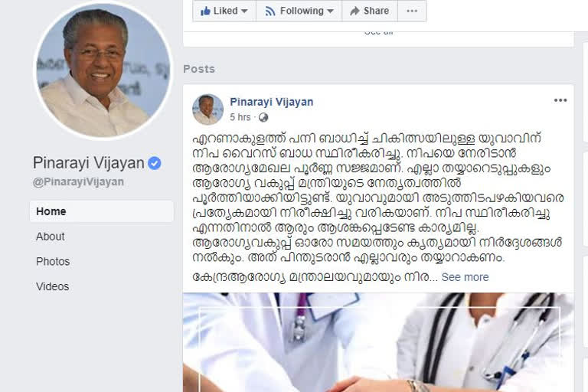The image size is (588, 392).
Task: Click the thumbs-up Liked icon
Action: (205, 11)
